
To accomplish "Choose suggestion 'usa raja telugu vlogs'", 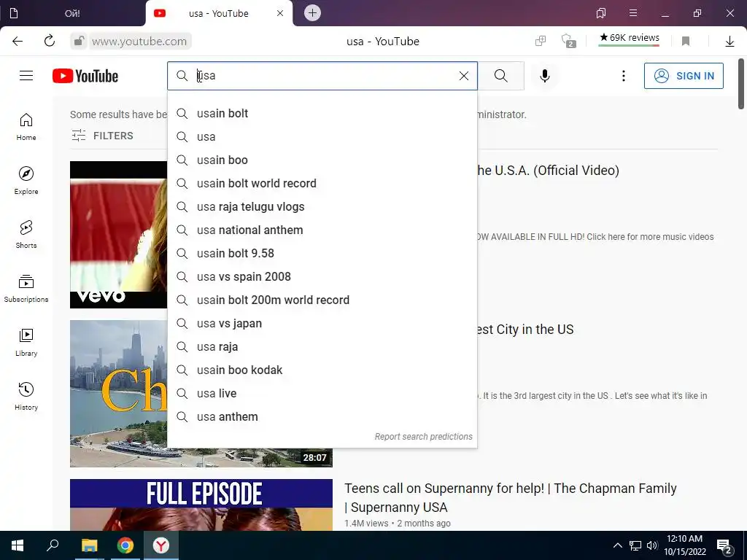I will (322, 206).
